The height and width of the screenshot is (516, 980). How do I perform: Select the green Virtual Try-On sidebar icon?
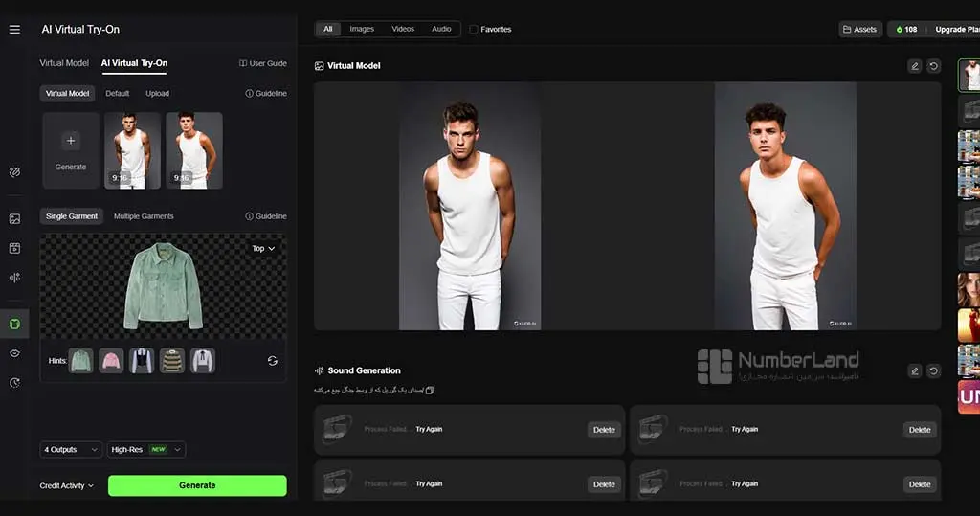pyautogui.click(x=14, y=324)
